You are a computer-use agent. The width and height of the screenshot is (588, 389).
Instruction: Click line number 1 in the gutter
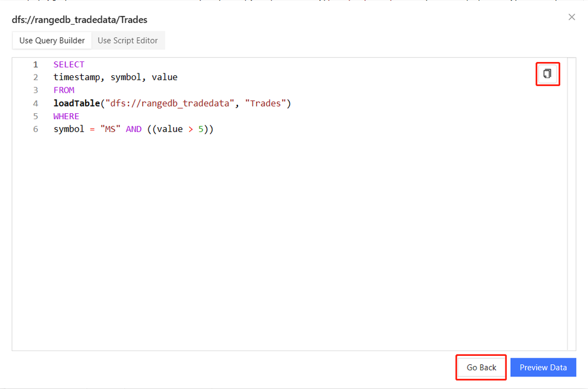point(36,64)
